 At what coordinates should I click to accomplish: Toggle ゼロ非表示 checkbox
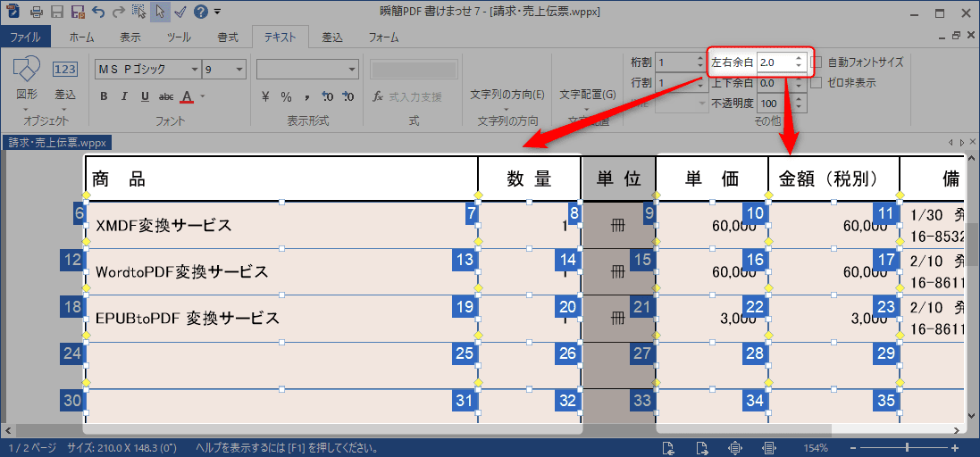(x=817, y=83)
